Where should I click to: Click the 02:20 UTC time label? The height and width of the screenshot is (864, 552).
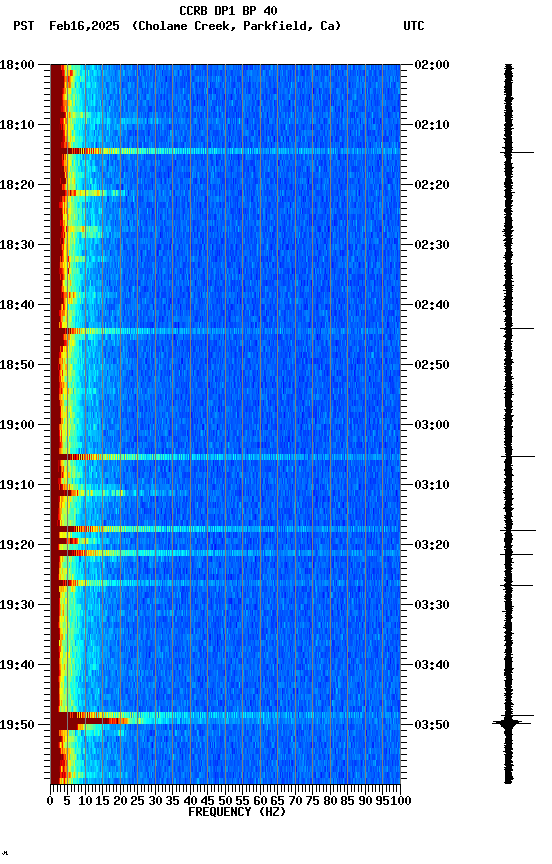432,185
